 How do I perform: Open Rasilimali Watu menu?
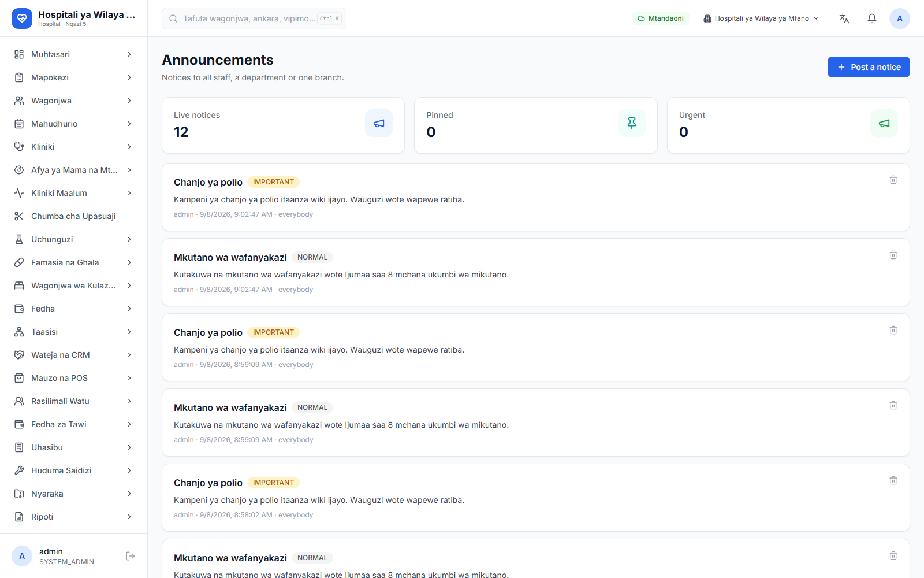(x=73, y=401)
